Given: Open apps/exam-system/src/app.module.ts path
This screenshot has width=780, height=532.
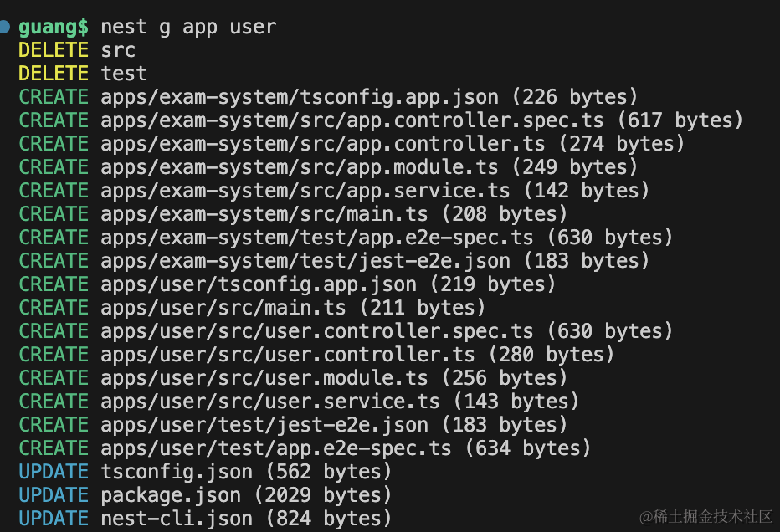Looking at the screenshot, I should click(x=300, y=167).
